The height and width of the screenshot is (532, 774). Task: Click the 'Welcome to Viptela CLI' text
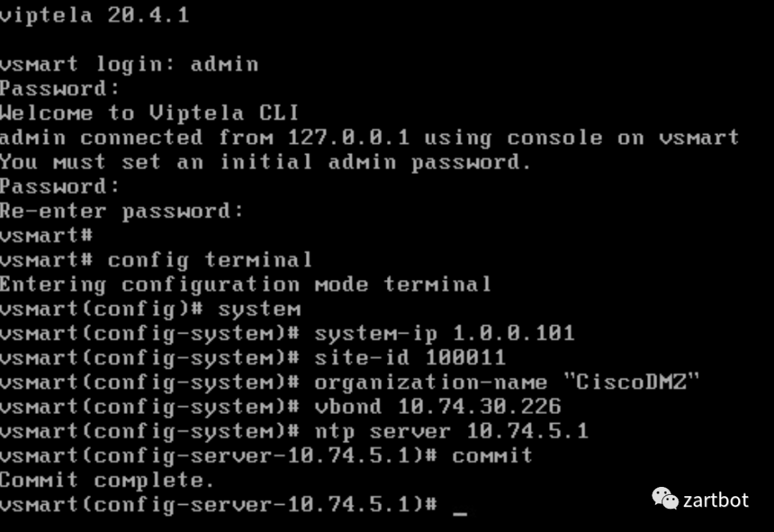click(x=149, y=113)
